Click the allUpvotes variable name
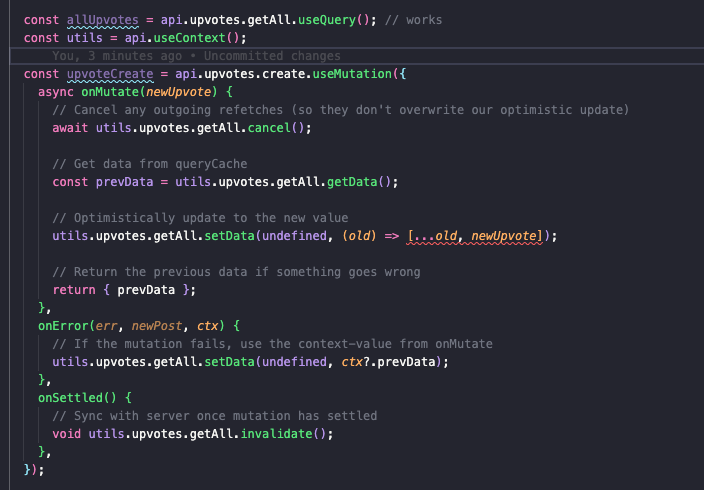The image size is (704, 490). 103,20
